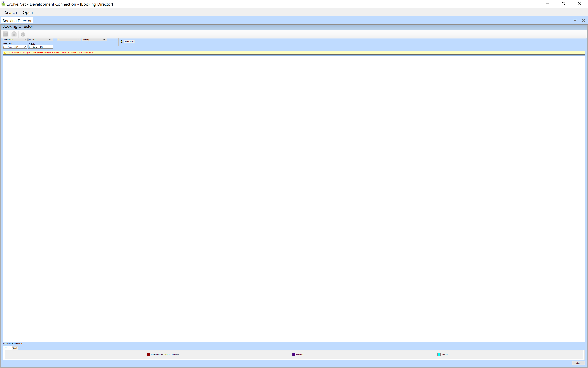This screenshot has height=368, width=588.
Task: Click the warning icon in yellow banner
Action: (5, 53)
